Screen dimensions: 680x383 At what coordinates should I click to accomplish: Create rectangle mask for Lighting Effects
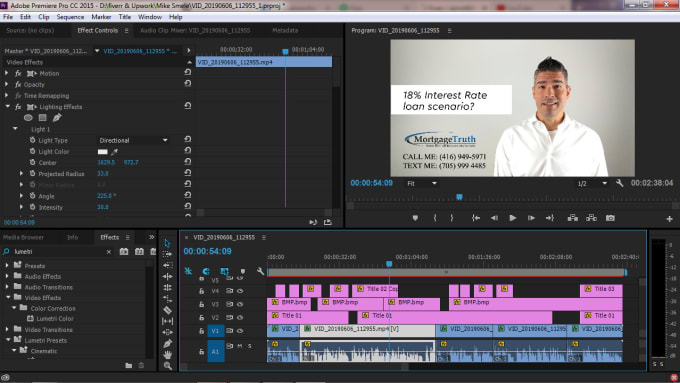tap(42, 118)
